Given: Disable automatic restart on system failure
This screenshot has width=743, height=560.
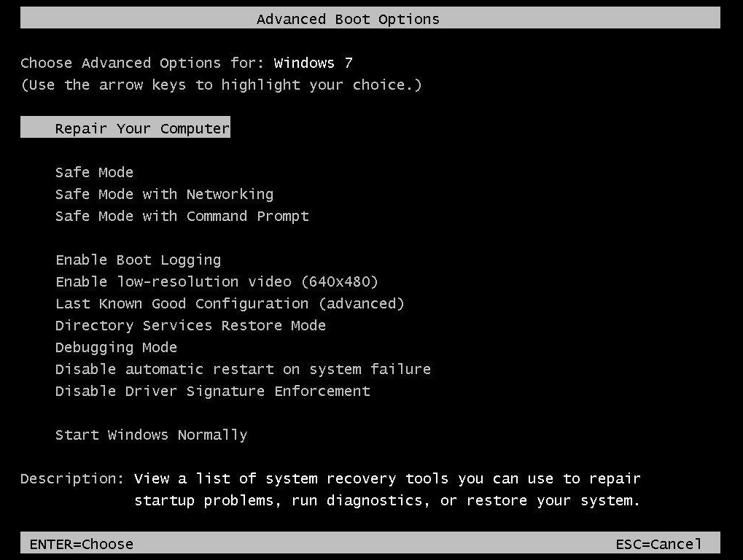Looking at the screenshot, I should coord(243,369).
